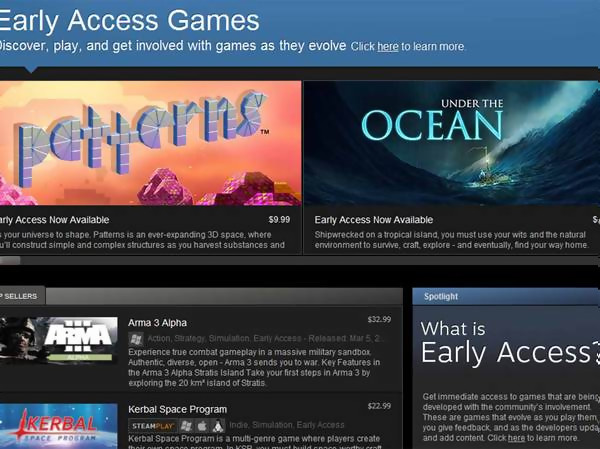The image size is (600, 449).
Task: Click the Arma 3 Alpha thumbnail image
Action: coord(59,340)
